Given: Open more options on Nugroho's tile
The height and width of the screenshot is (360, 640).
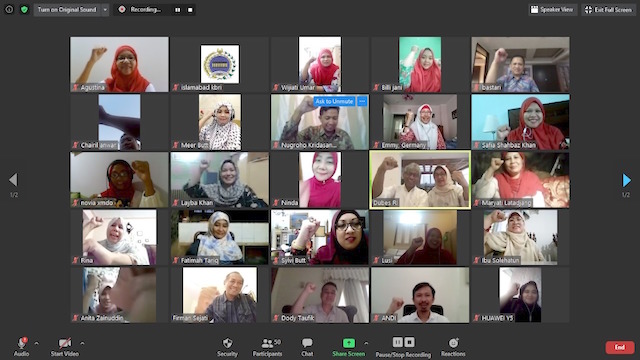Looking at the screenshot, I should click(362, 101).
